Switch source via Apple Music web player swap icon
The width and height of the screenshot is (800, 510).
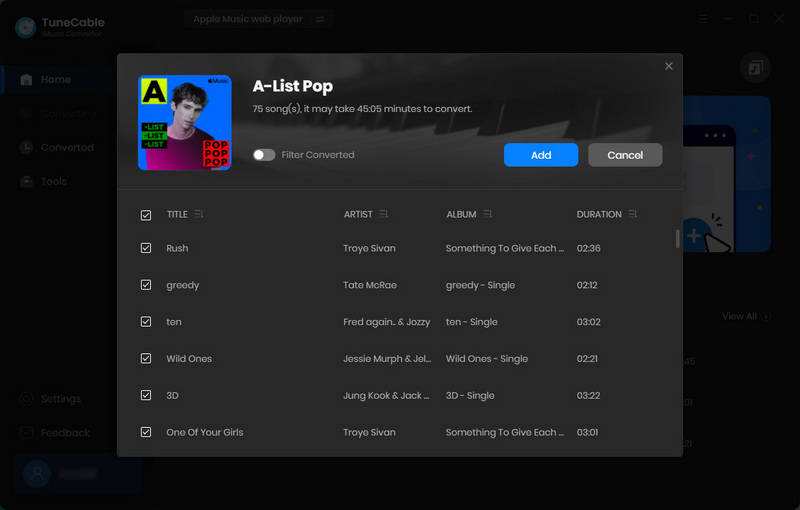(x=320, y=19)
